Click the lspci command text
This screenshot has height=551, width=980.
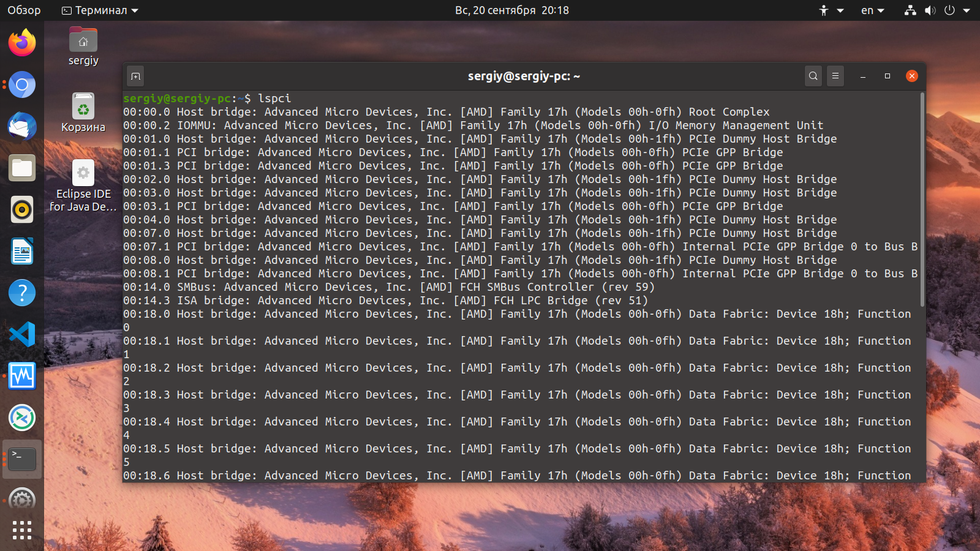tap(274, 99)
